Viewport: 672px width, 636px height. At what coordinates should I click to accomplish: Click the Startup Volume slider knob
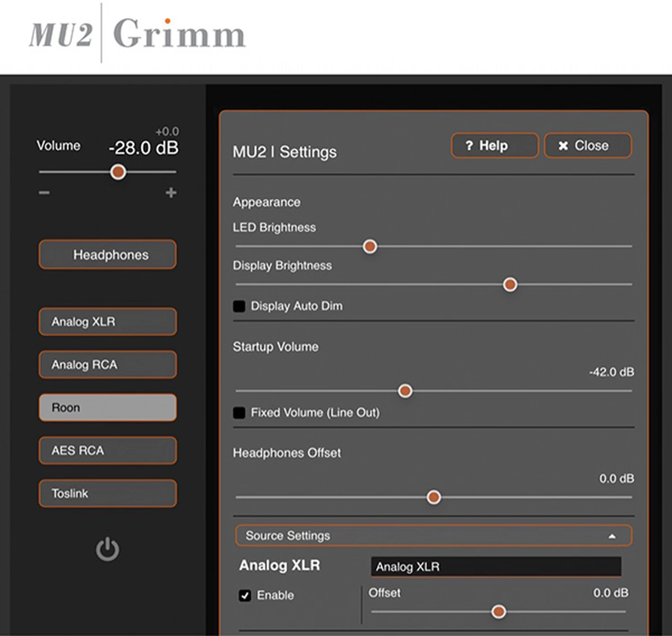click(405, 391)
